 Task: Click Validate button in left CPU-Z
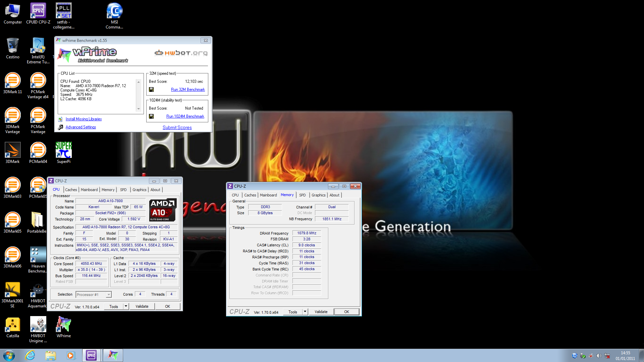(142, 306)
